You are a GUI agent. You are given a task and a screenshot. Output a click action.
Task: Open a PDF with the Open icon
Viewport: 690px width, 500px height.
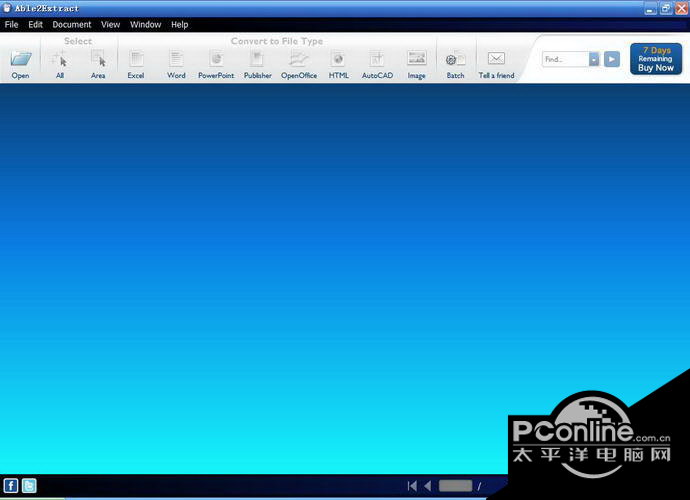click(x=20, y=60)
